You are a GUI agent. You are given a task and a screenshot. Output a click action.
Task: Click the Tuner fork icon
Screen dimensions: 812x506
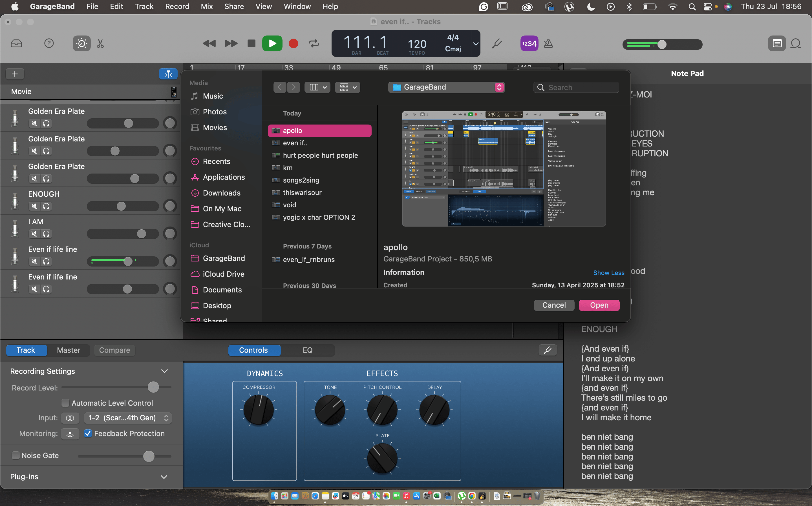pyautogui.click(x=497, y=43)
